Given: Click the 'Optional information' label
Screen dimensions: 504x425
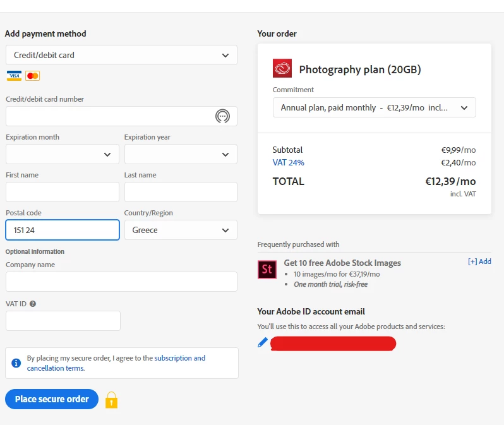Looking at the screenshot, I should [35, 252].
